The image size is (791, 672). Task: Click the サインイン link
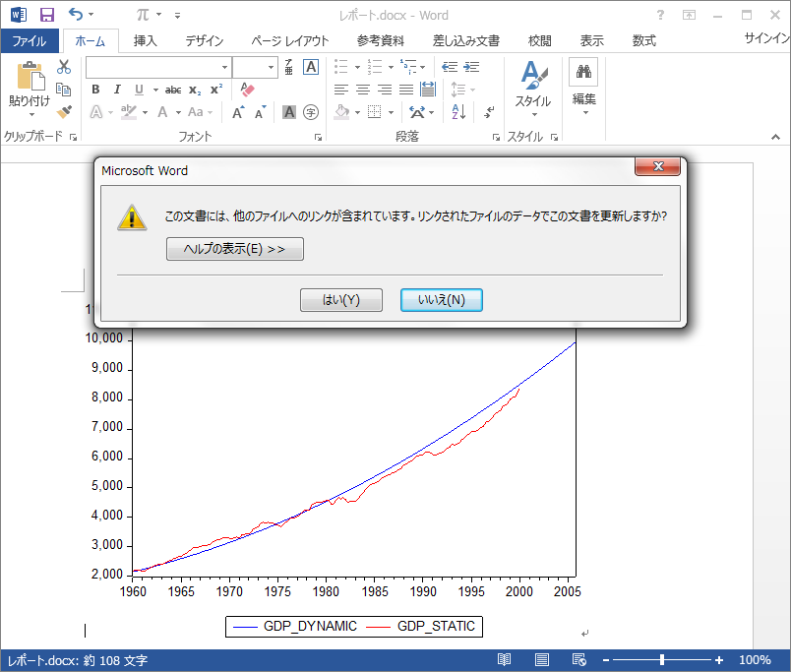click(x=766, y=38)
